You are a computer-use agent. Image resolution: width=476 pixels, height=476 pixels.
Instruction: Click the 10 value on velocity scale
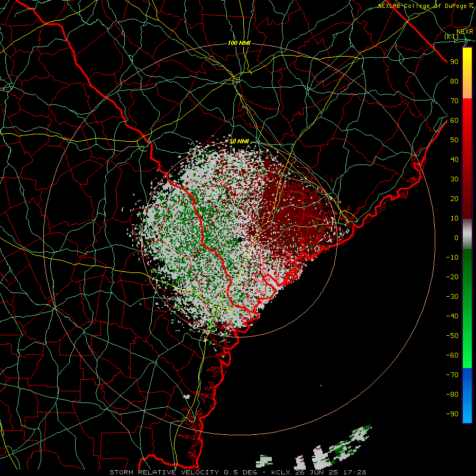point(454,218)
